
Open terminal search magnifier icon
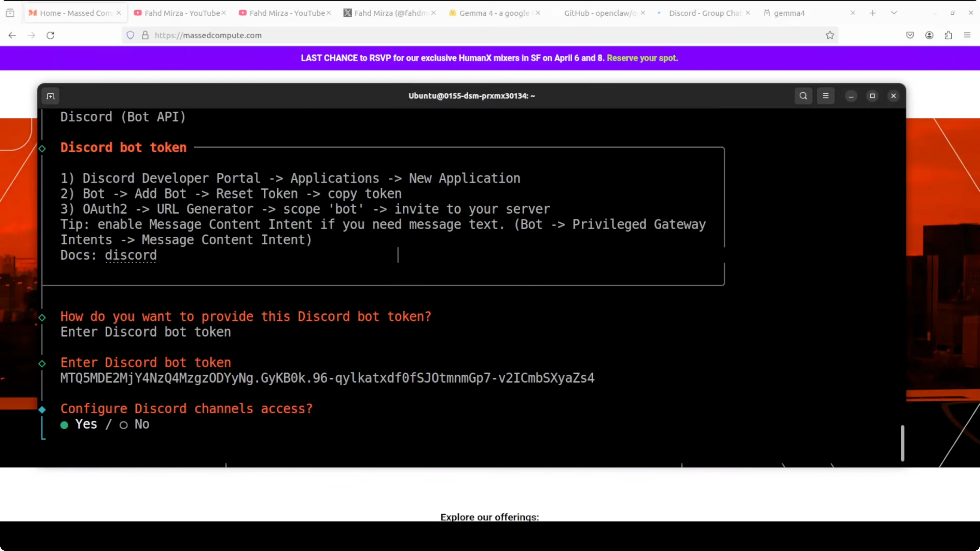pos(803,96)
